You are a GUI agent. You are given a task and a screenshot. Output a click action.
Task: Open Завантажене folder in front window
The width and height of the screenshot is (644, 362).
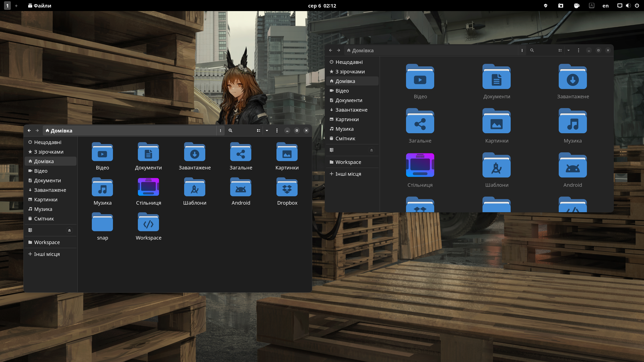[x=195, y=156]
